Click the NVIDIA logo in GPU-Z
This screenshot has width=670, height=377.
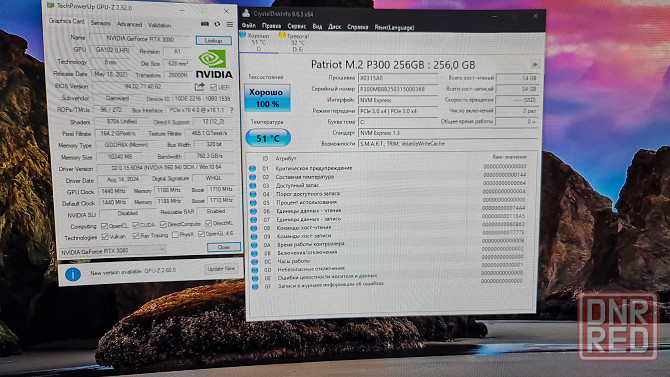(x=214, y=65)
